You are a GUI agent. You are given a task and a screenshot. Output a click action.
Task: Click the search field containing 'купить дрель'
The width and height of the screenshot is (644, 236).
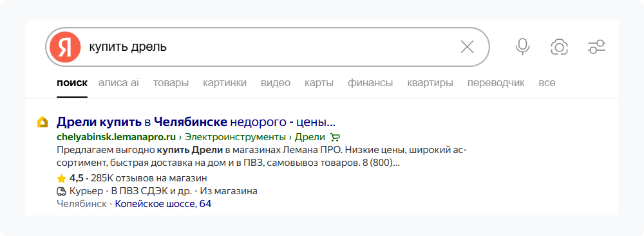click(267, 47)
